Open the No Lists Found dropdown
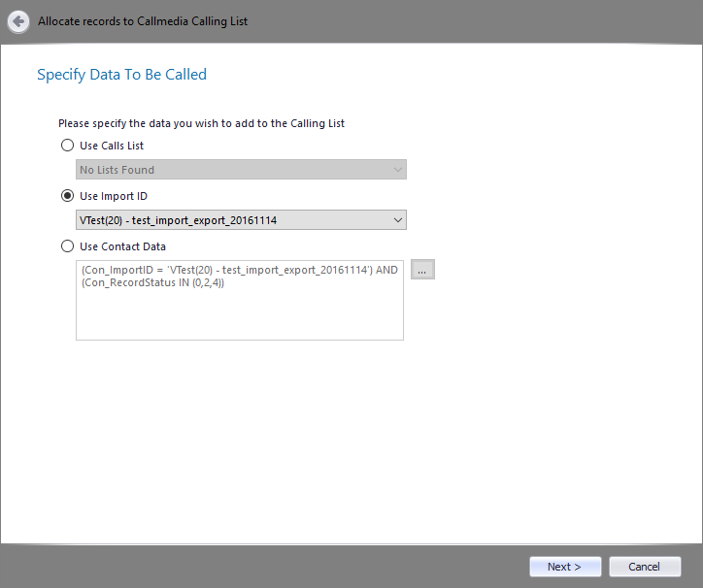The width and height of the screenshot is (703, 588). 241,170
